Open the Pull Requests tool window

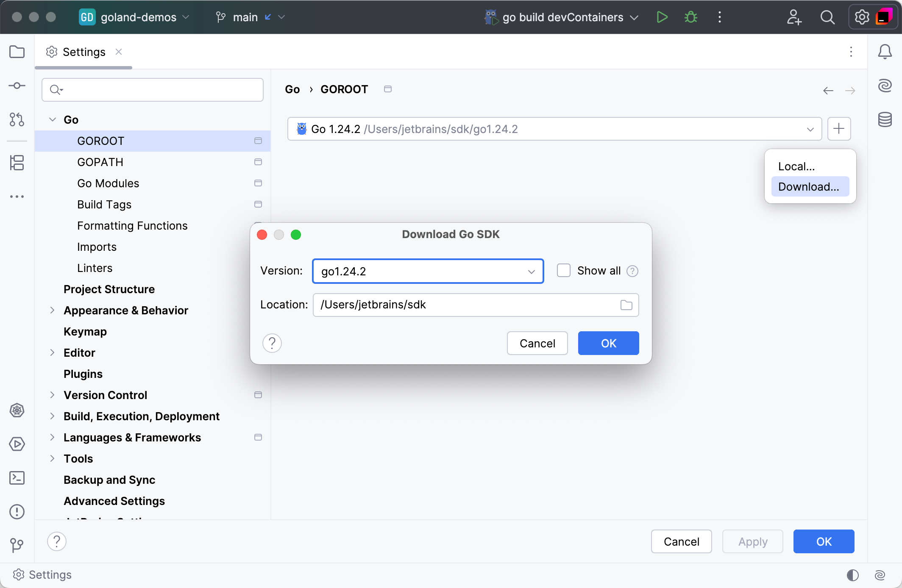coord(17,120)
